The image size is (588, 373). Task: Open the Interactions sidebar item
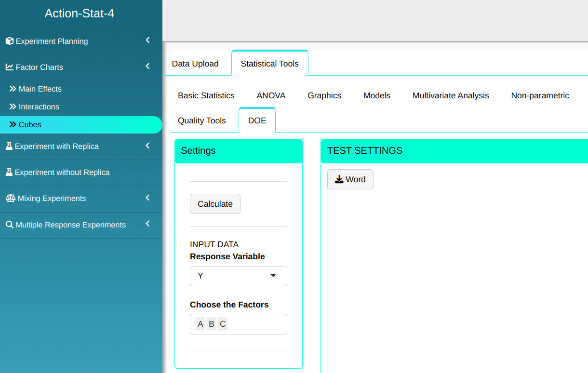pyautogui.click(x=39, y=107)
